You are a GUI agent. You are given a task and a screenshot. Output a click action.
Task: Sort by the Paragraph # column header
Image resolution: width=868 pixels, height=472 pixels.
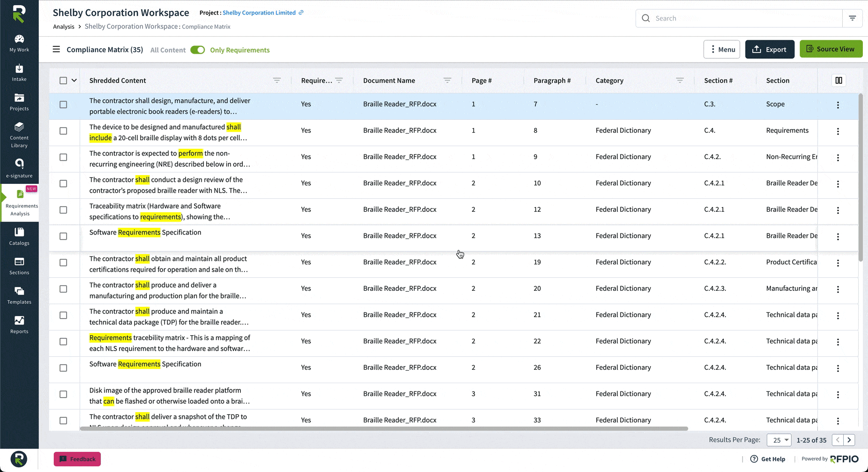tap(552, 81)
